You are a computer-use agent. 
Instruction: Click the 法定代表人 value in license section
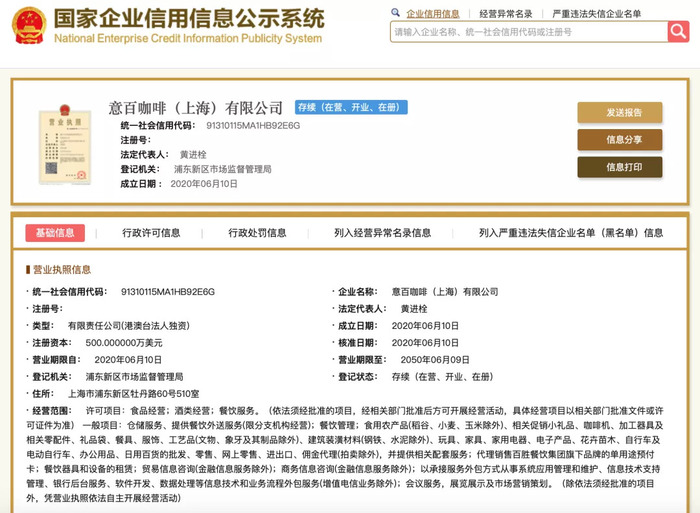pos(413,309)
